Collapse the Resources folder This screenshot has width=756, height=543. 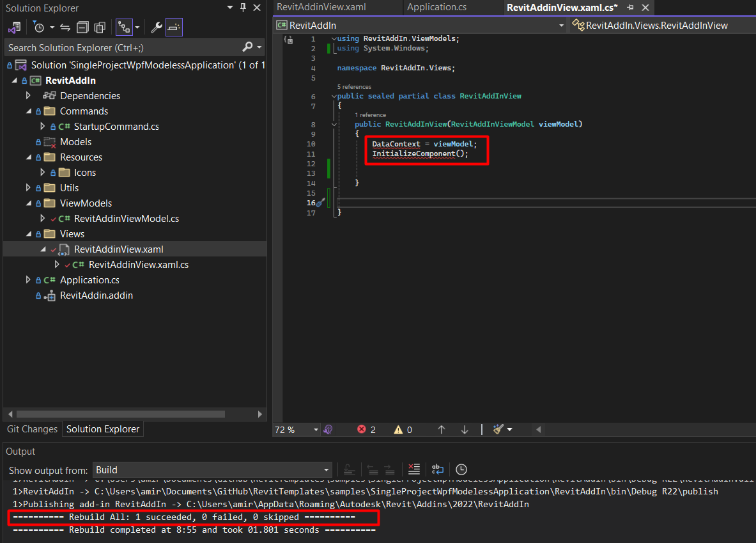[x=29, y=157]
